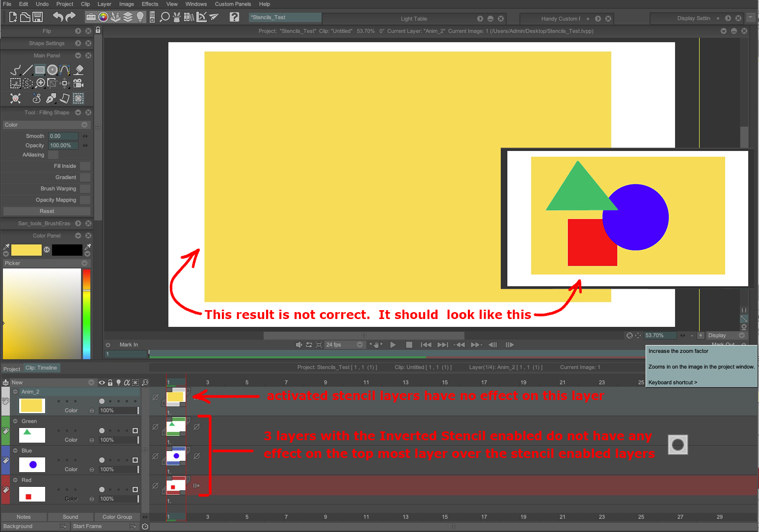Screen dimensions: 759x532
Task: Play the animation
Action: pos(393,345)
